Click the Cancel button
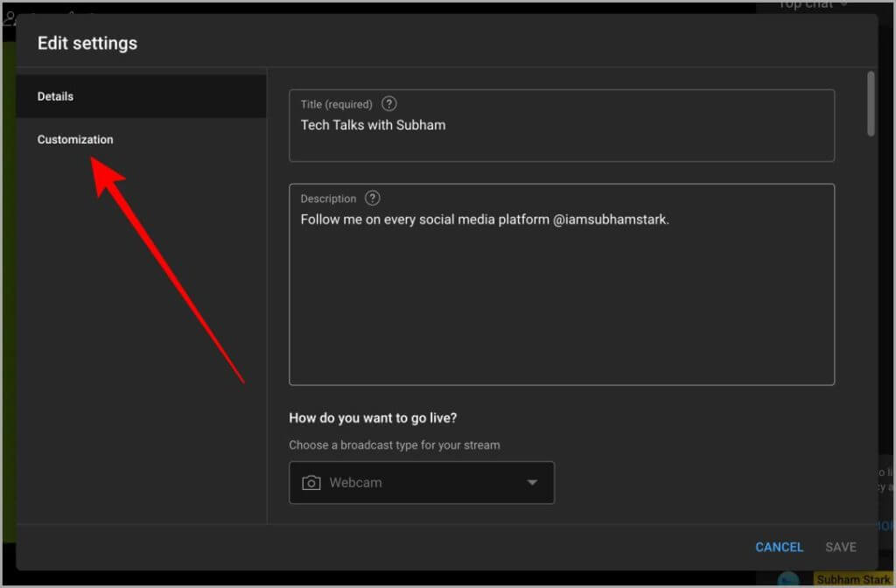Viewport: 896px width, 588px height. (x=779, y=547)
